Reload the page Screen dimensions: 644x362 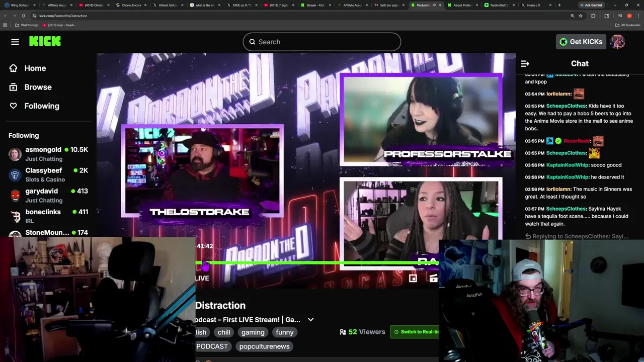pos(23,16)
